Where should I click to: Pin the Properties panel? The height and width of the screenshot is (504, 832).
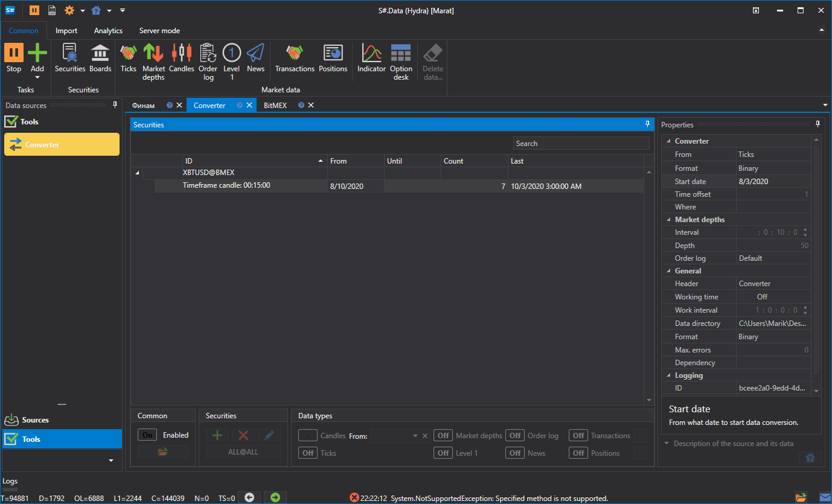click(x=818, y=124)
